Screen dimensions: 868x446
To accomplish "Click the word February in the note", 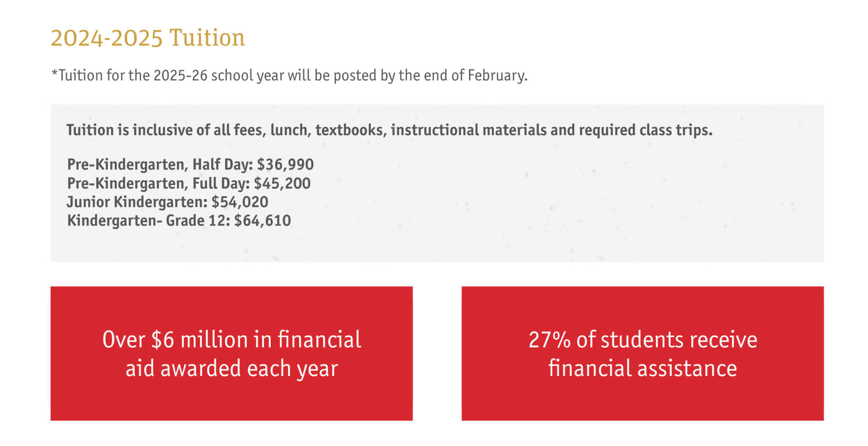I will point(498,75).
